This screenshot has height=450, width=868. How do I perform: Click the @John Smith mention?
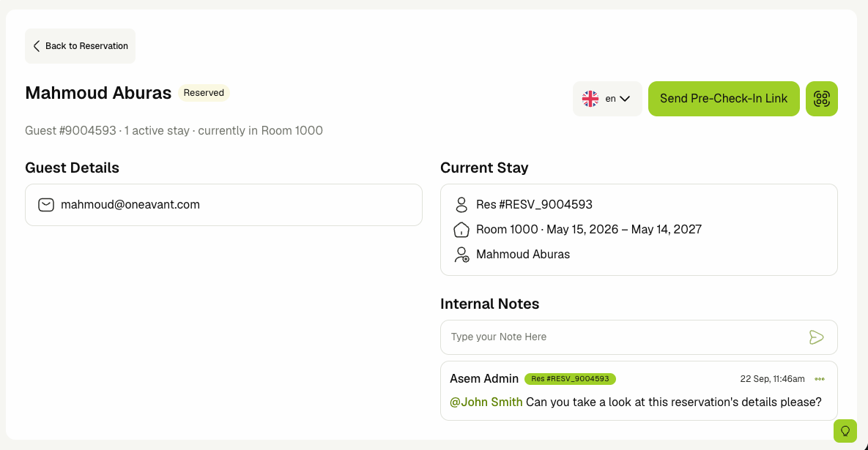(486, 402)
